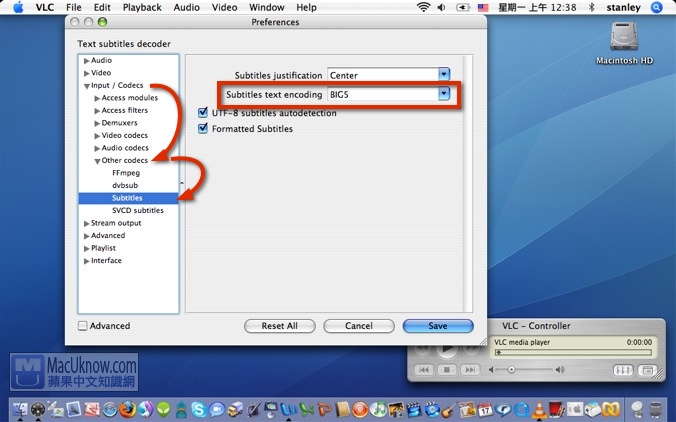Expand the Audio preferences category
676x422 pixels.
coord(86,61)
